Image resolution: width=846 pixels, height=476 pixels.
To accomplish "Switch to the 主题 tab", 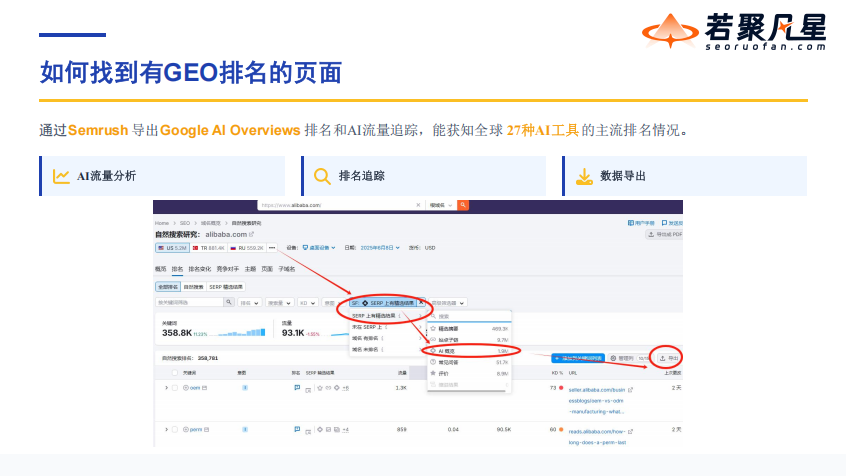I will pyautogui.click(x=250, y=269).
